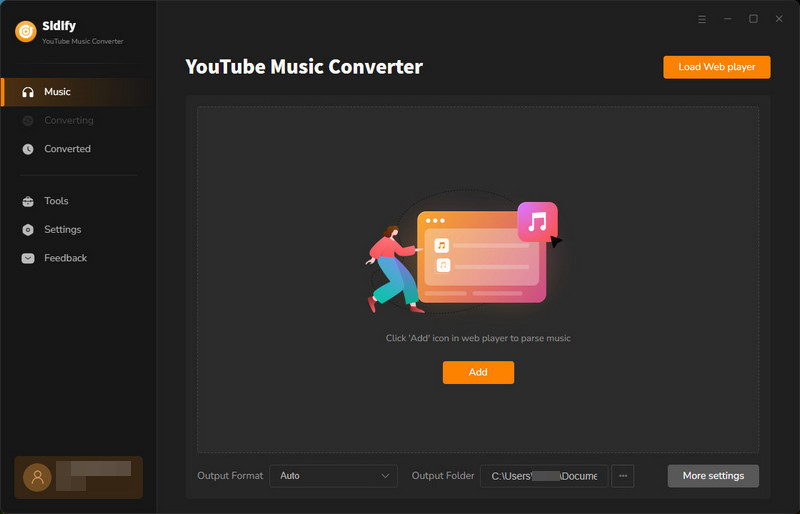Viewport: 800px width, 514px height.
Task: Open the Feedback section
Action: [x=78, y=258]
